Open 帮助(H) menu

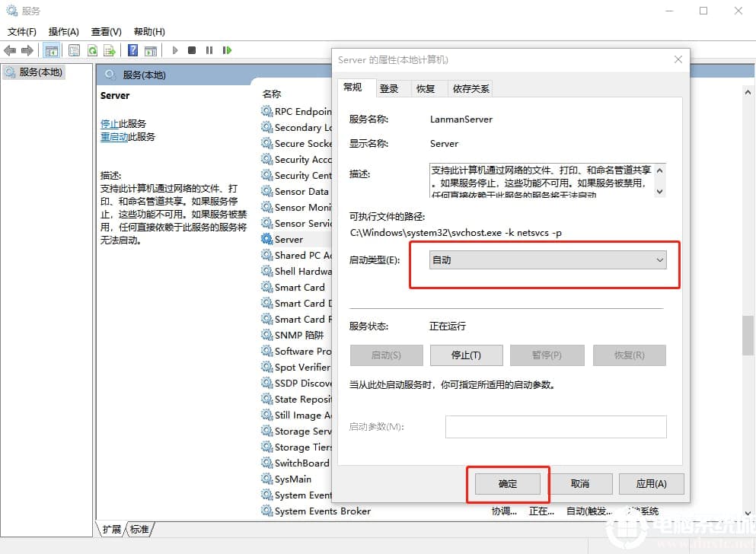149,32
